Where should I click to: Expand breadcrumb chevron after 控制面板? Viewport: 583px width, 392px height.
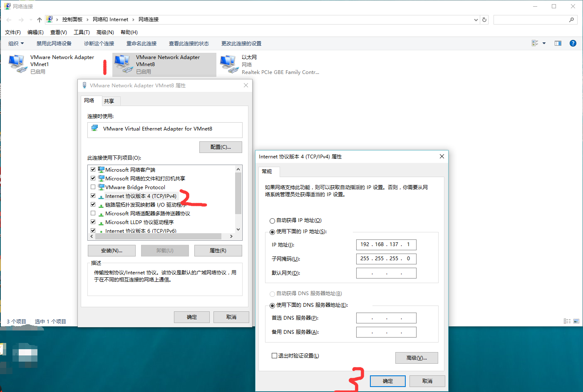pyautogui.click(x=87, y=20)
